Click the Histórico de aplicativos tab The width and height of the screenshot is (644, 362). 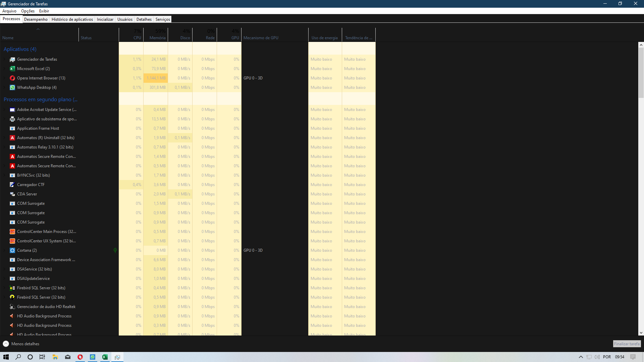pyautogui.click(x=72, y=19)
